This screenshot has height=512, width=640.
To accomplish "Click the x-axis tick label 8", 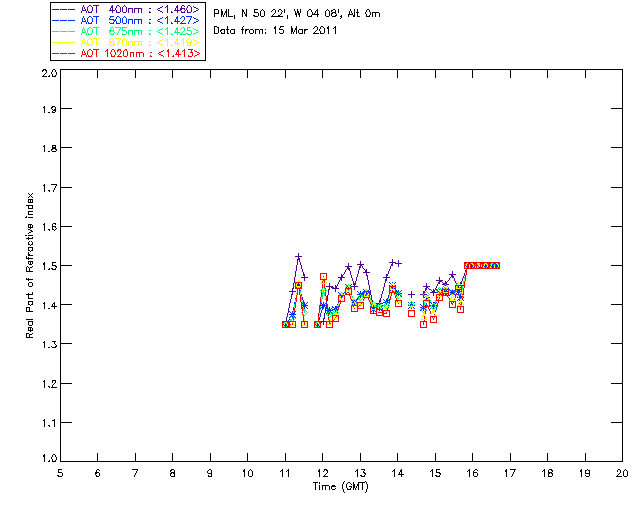I will [173, 473].
